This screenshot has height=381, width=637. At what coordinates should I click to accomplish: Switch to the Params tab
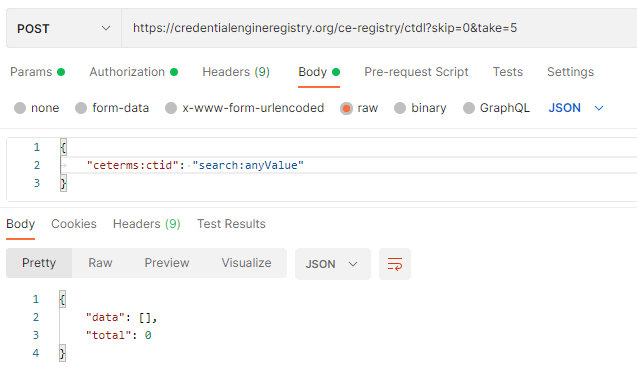point(37,72)
